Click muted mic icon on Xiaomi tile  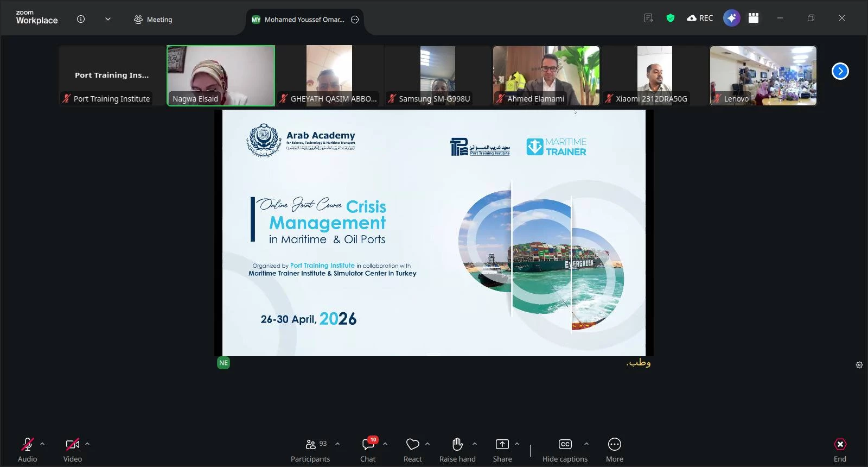coord(609,98)
